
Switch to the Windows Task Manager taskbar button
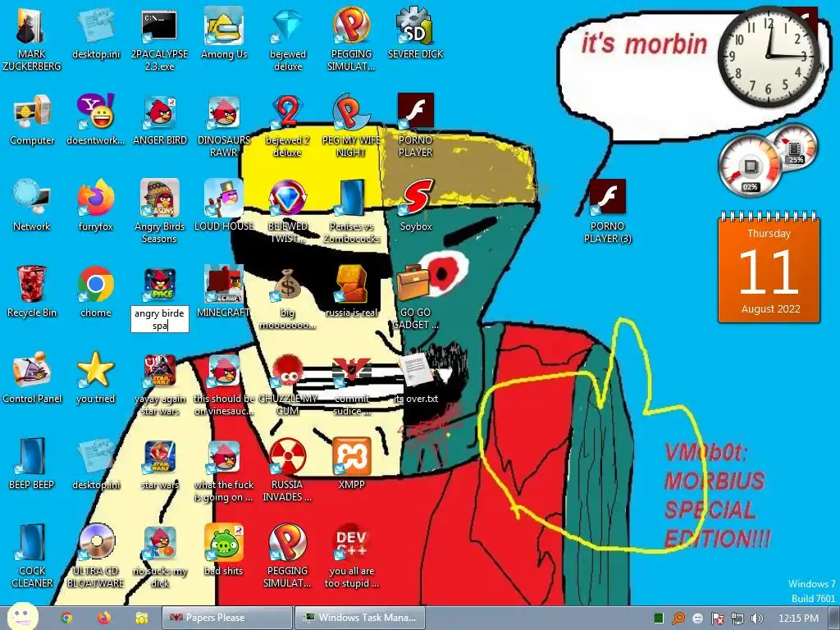click(359, 618)
